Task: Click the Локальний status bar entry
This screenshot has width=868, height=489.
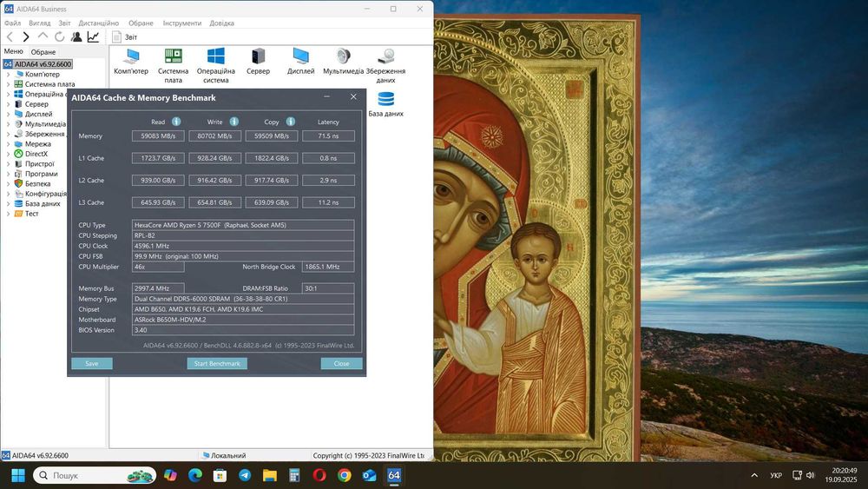Action: coord(224,455)
